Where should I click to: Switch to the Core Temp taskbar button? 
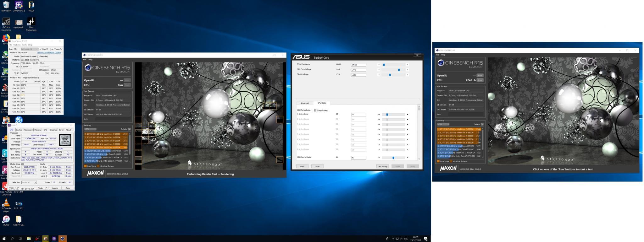click(46, 239)
